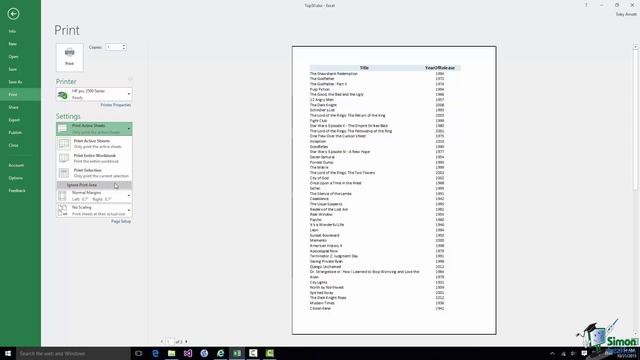Open the Normal Margins dropdown
The height and width of the screenshot is (360, 640).
point(94,196)
